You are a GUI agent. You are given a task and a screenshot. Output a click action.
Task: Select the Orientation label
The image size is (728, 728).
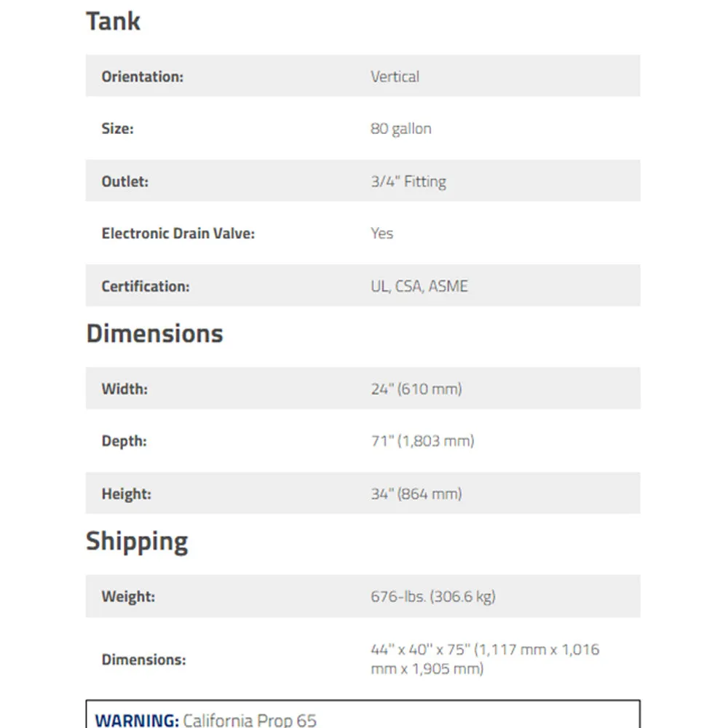143,76
